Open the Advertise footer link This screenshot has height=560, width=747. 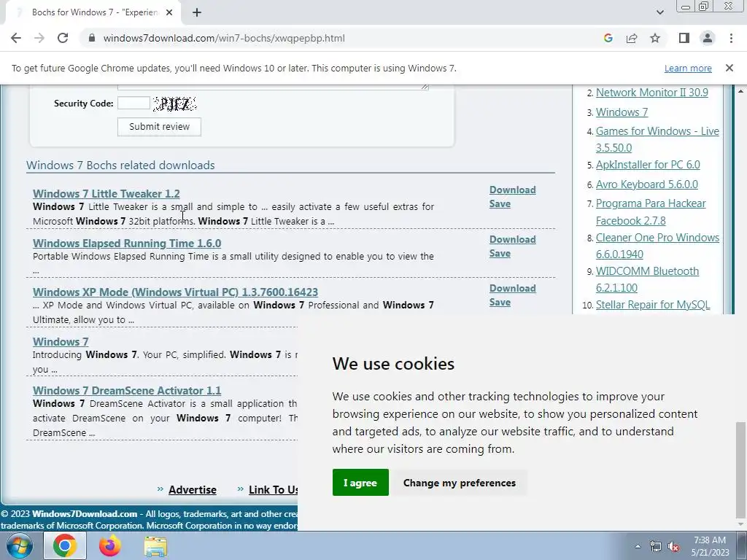(193, 489)
